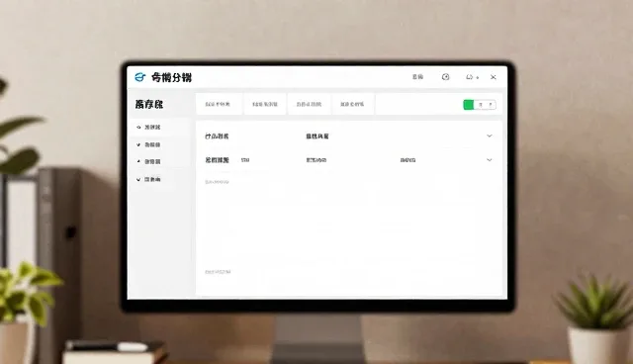Close the app window with the X button
Screen dimensions: 633x364
point(494,77)
